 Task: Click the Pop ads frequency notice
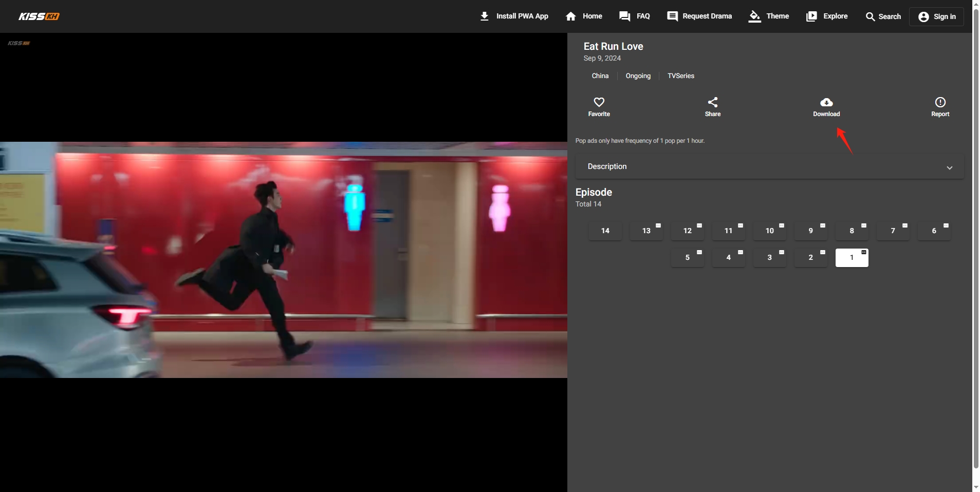pyautogui.click(x=640, y=141)
